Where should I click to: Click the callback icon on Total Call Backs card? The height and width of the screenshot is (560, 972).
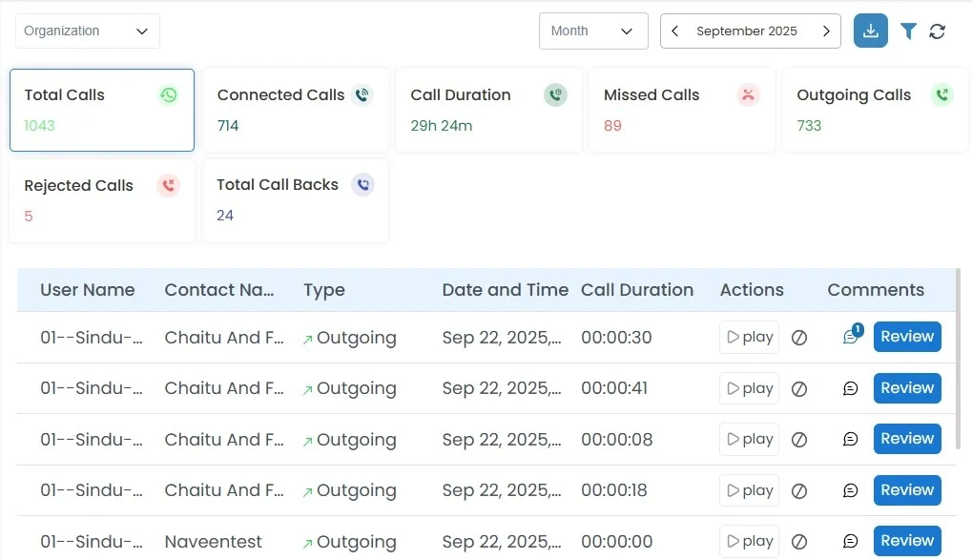[x=362, y=184]
